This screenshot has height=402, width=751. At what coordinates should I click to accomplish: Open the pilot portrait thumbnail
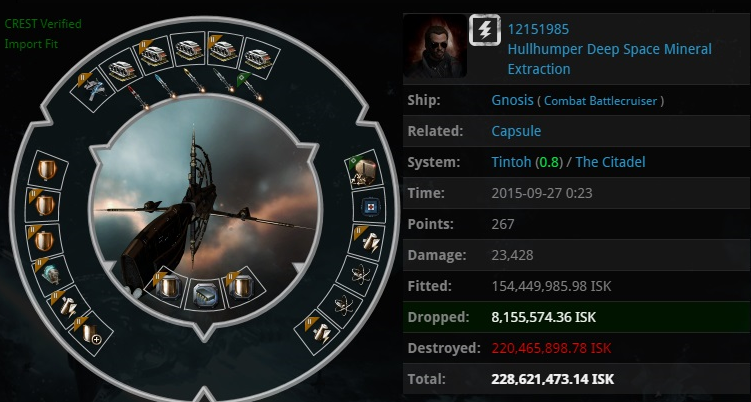435,46
